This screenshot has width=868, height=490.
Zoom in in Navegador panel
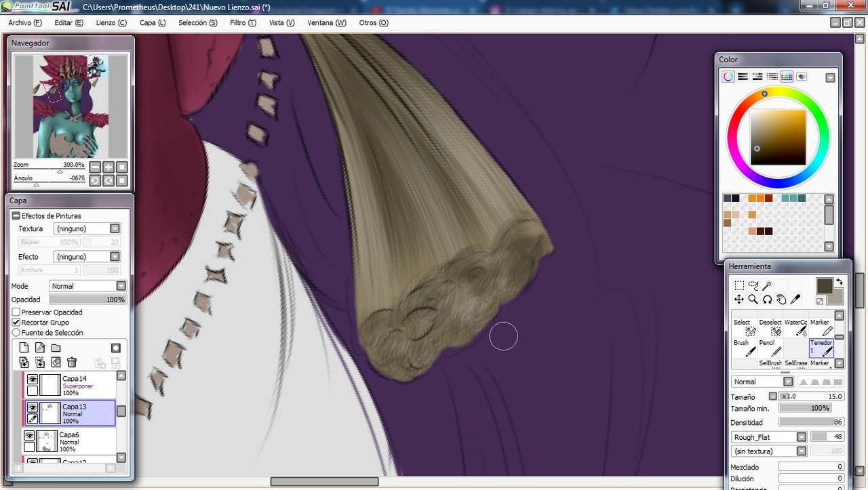pos(108,167)
